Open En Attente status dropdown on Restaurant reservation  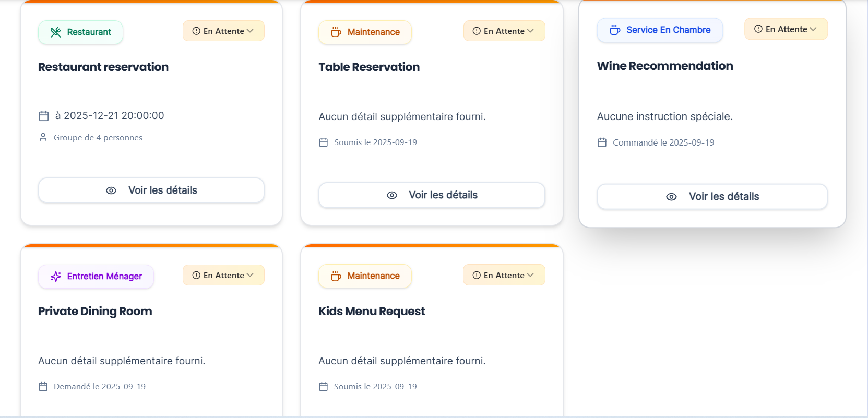coord(223,31)
